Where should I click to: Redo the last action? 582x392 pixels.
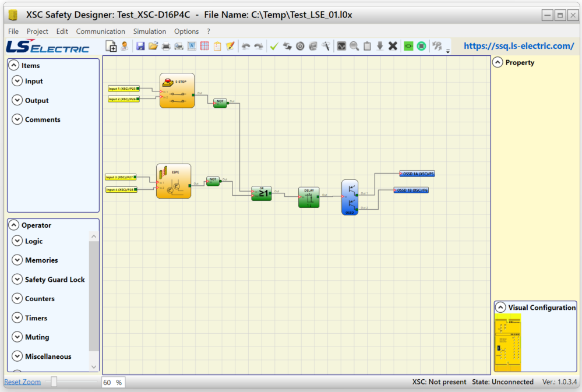click(x=259, y=47)
